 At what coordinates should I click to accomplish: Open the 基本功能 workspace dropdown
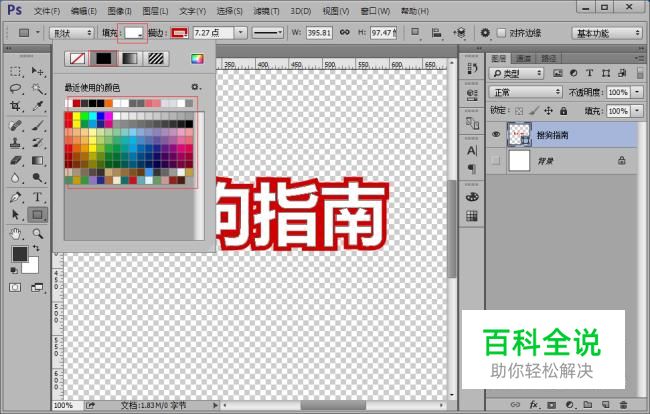coord(608,33)
